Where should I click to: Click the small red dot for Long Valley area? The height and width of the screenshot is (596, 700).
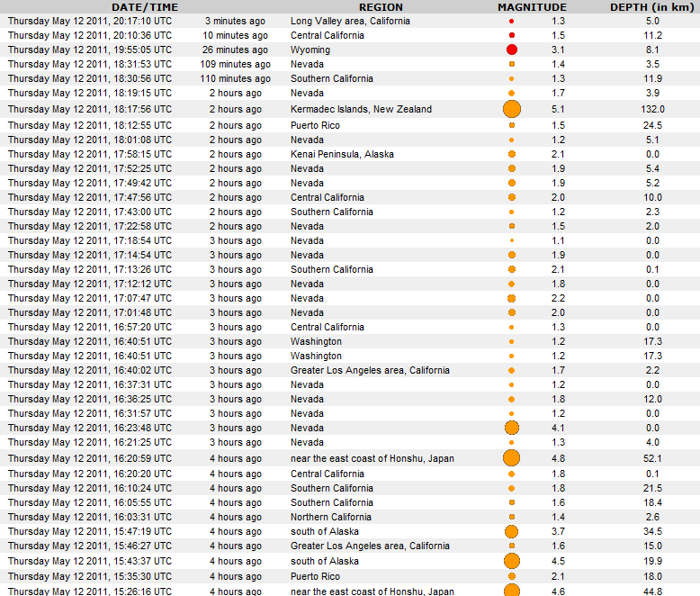point(512,21)
